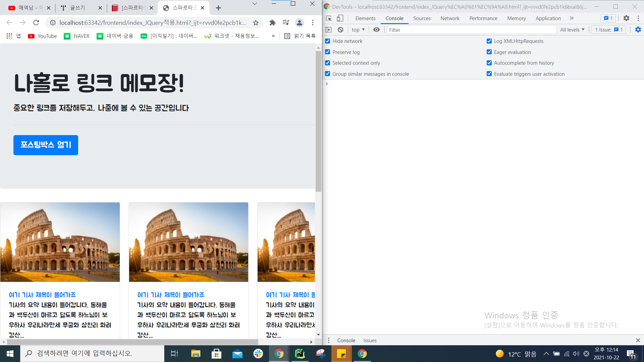The height and width of the screenshot is (362, 644).
Task: Open the DevTools settings gear
Action: [626, 18]
